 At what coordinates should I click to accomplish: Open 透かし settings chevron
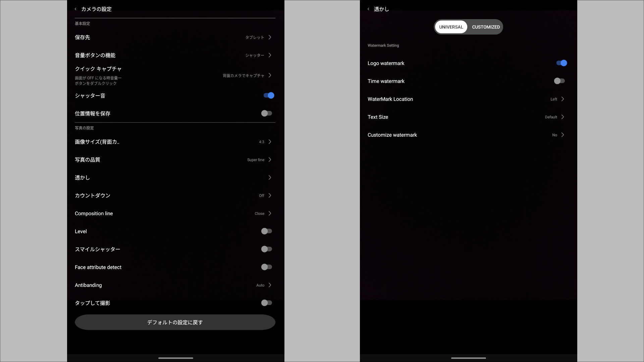click(x=270, y=178)
